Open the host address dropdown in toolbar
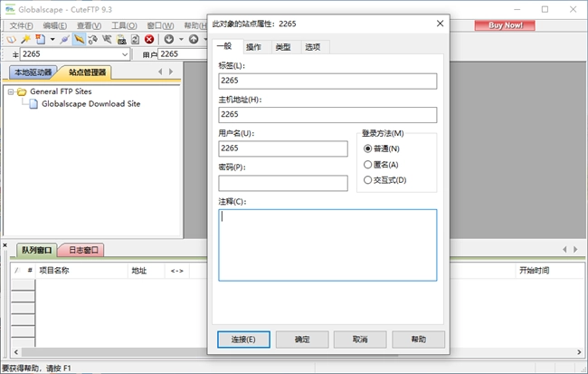The height and width of the screenshot is (374, 588). point(123,54)
